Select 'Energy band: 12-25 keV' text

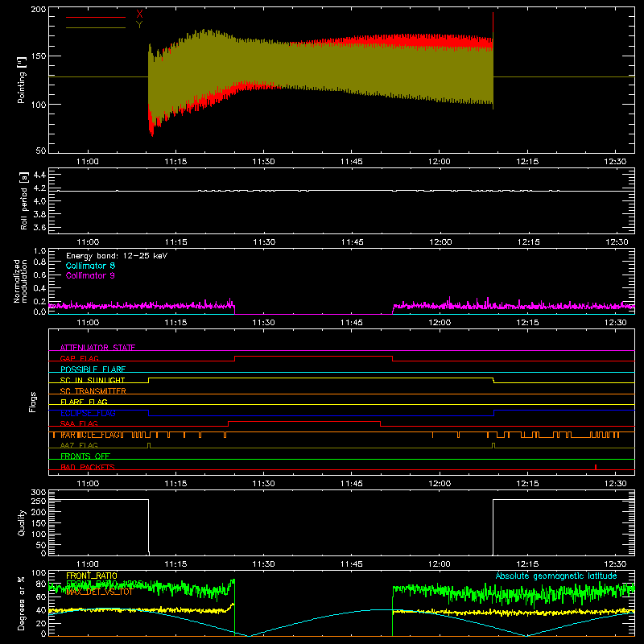pyautogui.click(x=117, y=256)
